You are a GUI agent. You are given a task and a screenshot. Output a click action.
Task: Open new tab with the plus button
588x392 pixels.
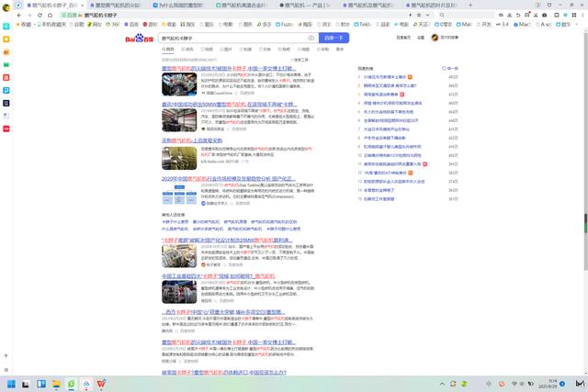pos(470,6)
